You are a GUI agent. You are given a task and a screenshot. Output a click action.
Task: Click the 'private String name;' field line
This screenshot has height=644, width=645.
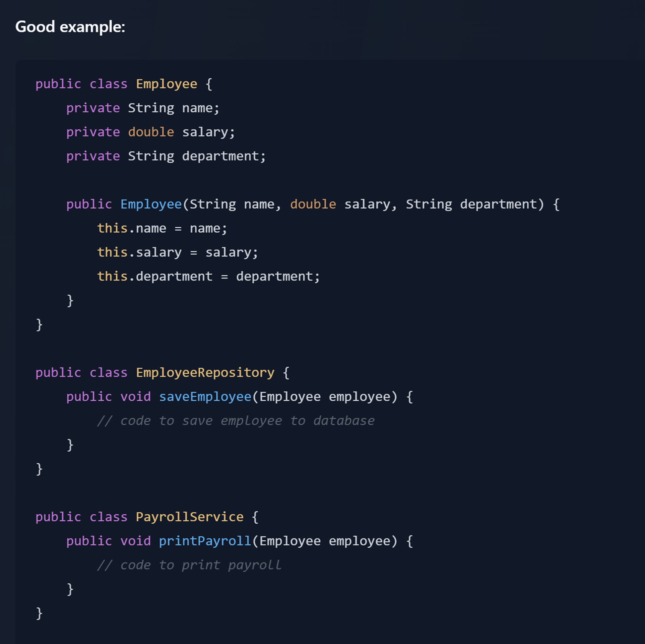click(143, 108)
